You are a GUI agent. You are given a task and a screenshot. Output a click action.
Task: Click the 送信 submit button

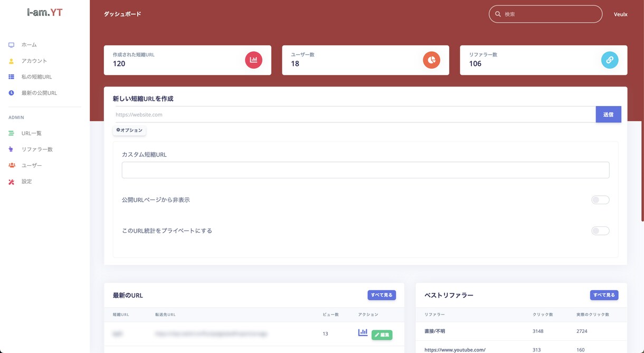(x=608, y=115)
